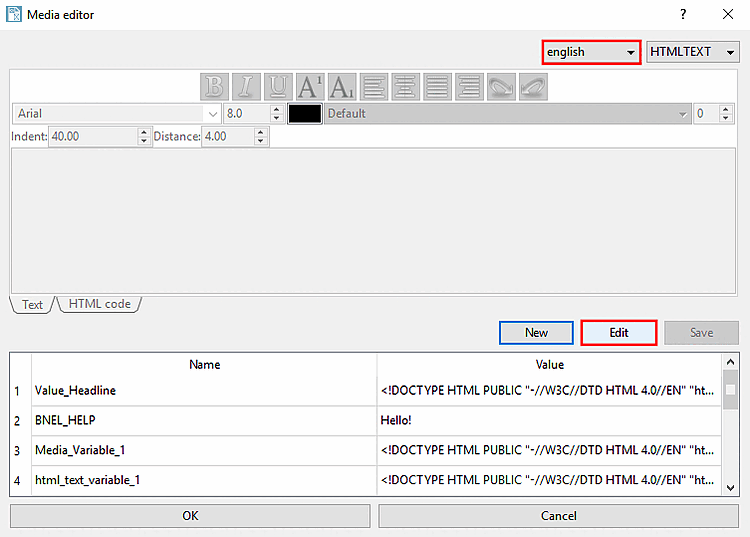Screen dimensions: 750x537
Task: Open the black text color swatch
Action: [305, 114]
